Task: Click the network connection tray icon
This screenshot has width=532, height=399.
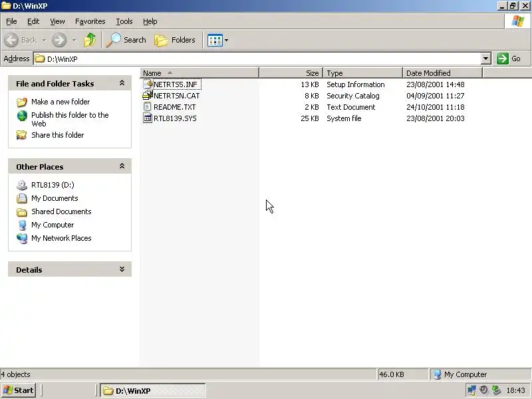Action: coord(471,390)
